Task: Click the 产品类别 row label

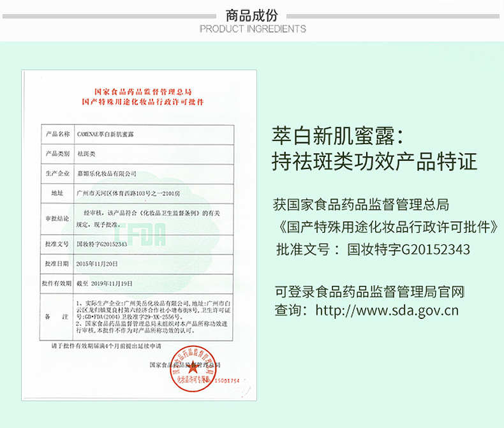Action: pyautogui.click(x=57, y=154)
